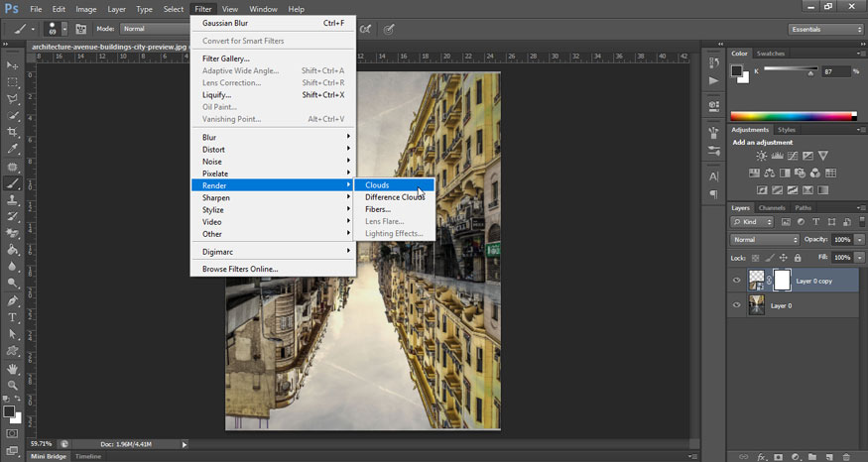Select the Path Selection tool

[x=12, y=334]
